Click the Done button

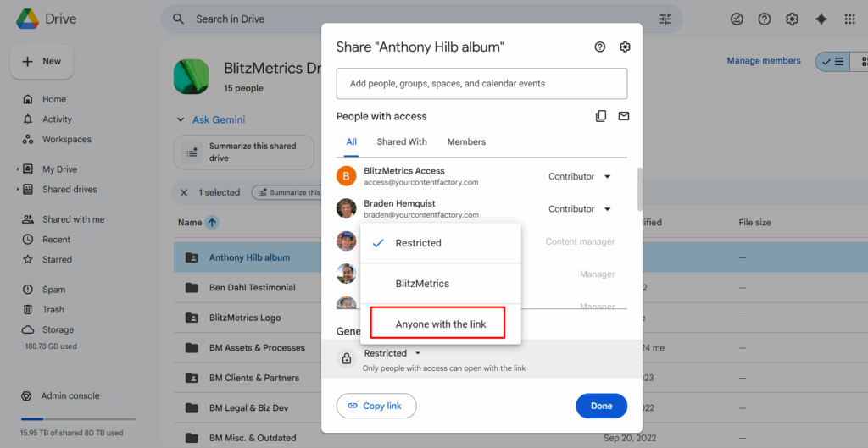point(601,406)
